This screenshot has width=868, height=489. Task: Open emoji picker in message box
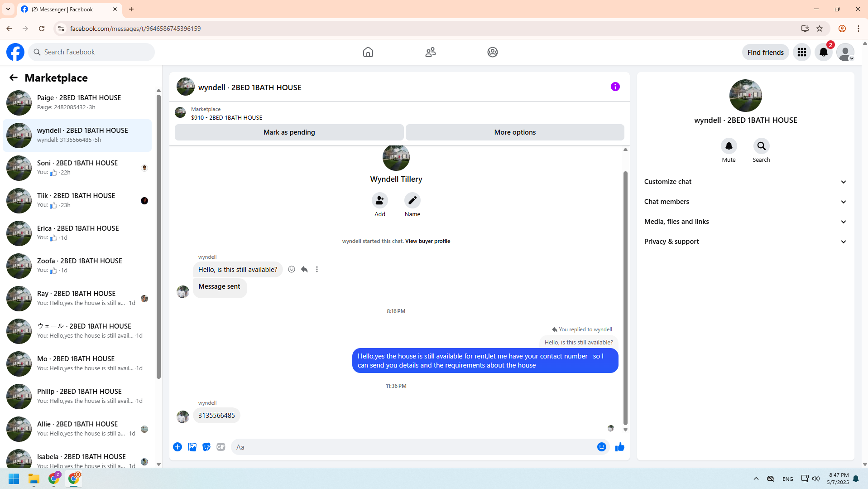click(601, 447)
